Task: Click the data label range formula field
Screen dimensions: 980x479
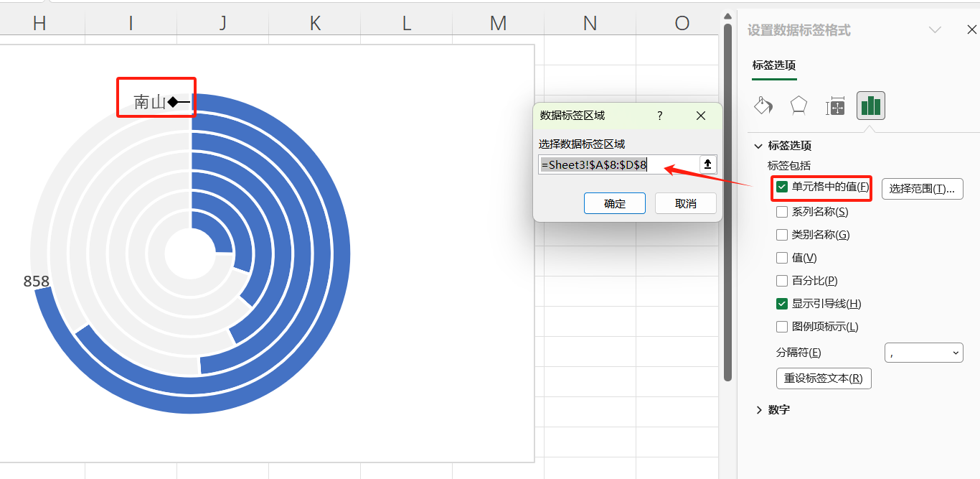Action: click(x=617, y=164)
